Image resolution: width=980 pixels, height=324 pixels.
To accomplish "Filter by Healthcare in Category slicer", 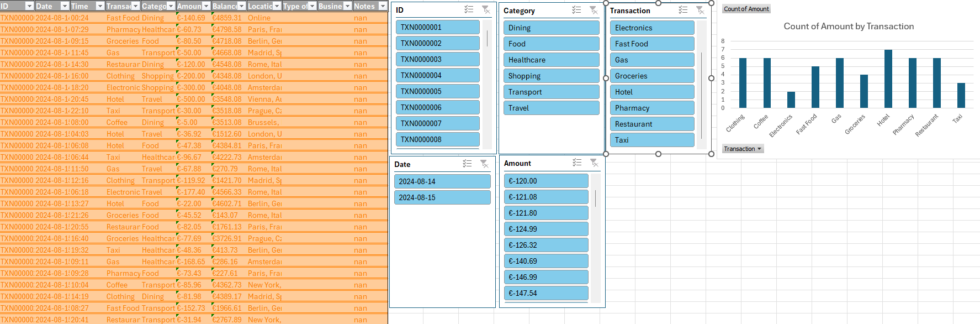I will pyautogui.click(x=551, y=60).
